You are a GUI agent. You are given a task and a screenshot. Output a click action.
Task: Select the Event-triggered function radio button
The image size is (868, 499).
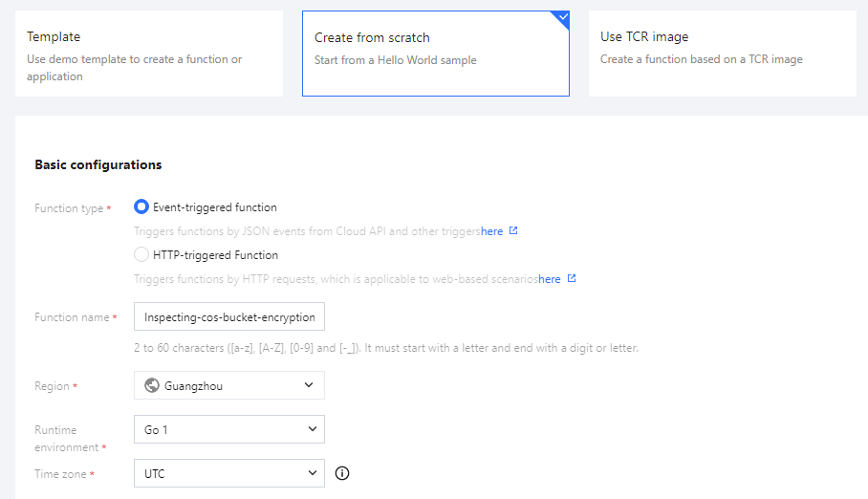click(x=141, y=206)
